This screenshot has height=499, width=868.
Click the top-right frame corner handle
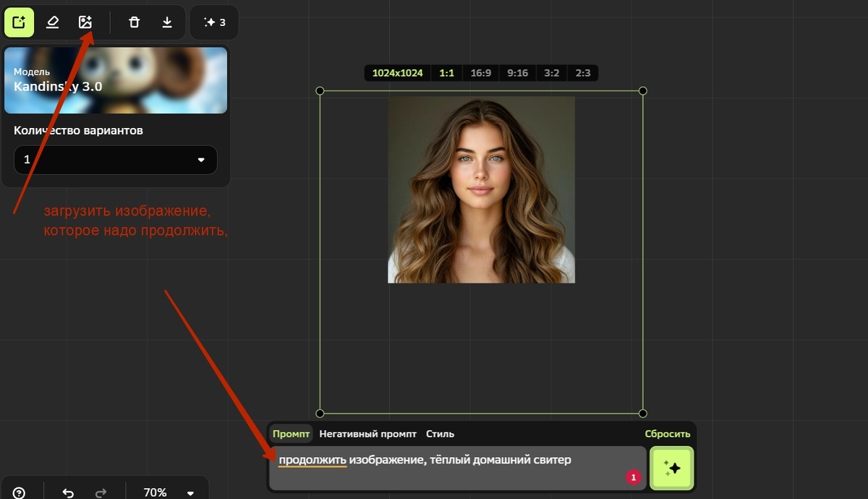click(643, 91)
